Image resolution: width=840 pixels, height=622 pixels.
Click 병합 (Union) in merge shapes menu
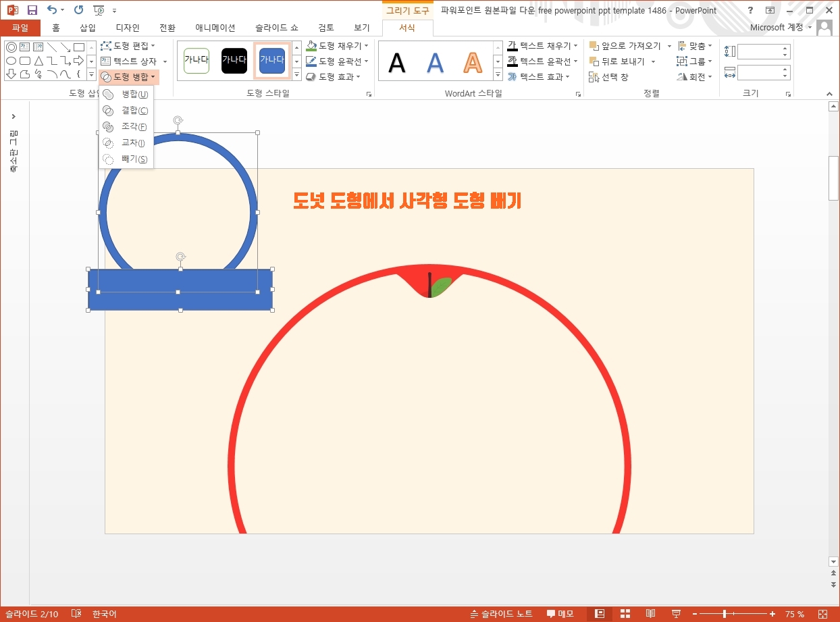[x=126, y=94]
